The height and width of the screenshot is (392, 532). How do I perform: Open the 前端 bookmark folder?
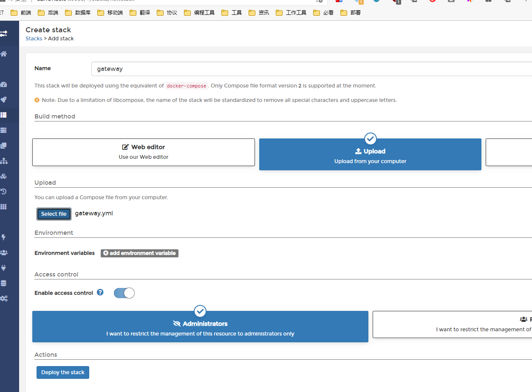21,13
